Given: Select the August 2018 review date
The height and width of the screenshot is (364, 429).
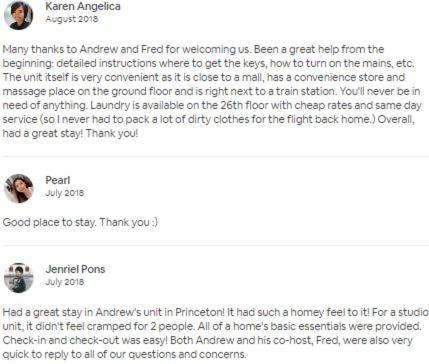Looking at the screenshot, I should pyautogui.click(x=72, y=19).
